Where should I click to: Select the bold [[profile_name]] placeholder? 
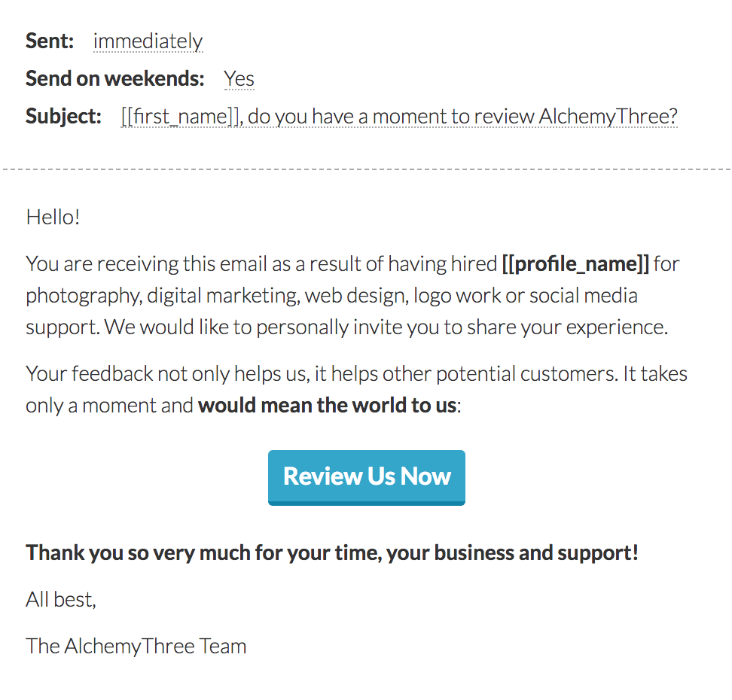[575, 264]
